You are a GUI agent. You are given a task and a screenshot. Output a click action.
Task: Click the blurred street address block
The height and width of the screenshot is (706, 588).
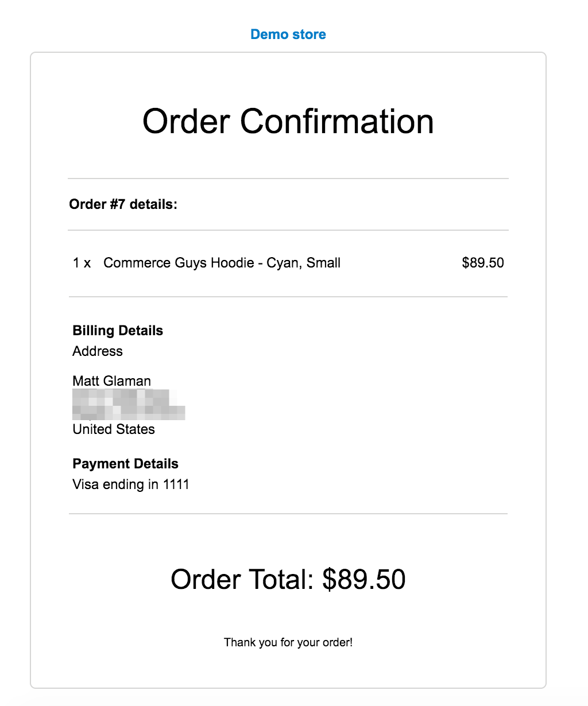(x=129, y=405)
